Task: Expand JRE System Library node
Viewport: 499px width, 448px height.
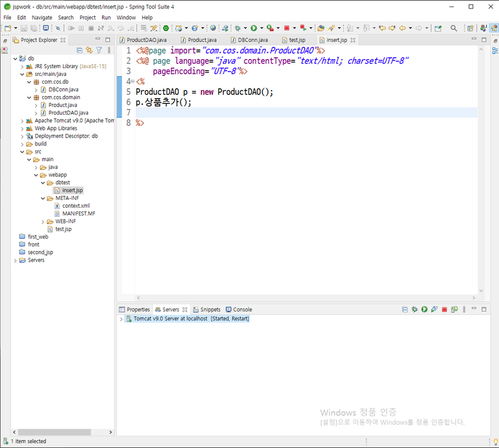Action: (x=22, y=66)
